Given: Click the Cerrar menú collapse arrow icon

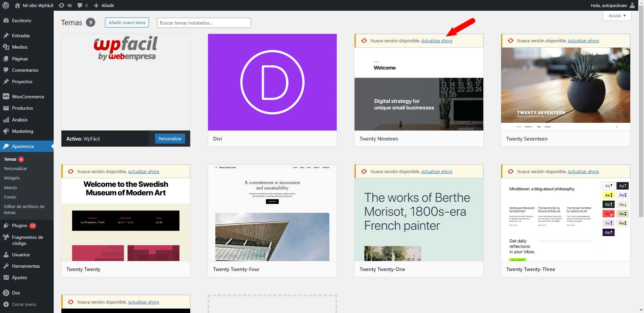Looking at the screenshot, I should (x=6, y=304).
